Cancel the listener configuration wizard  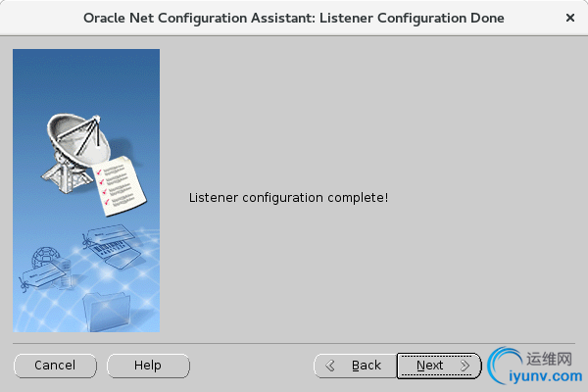55,366
